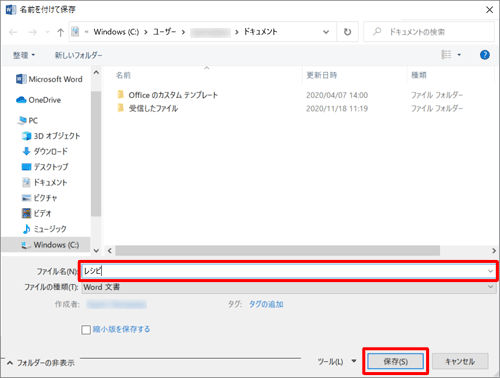Enable 縮小版を保存する checkbox
Viewport: 500px width, 378px height.
pos(86,330)
